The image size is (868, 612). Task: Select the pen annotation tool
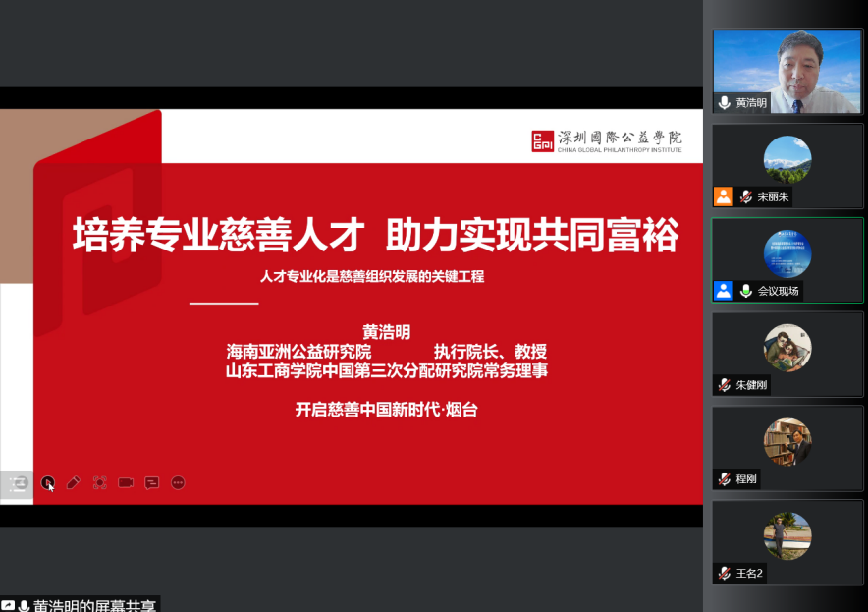click(x=74, y=483)
